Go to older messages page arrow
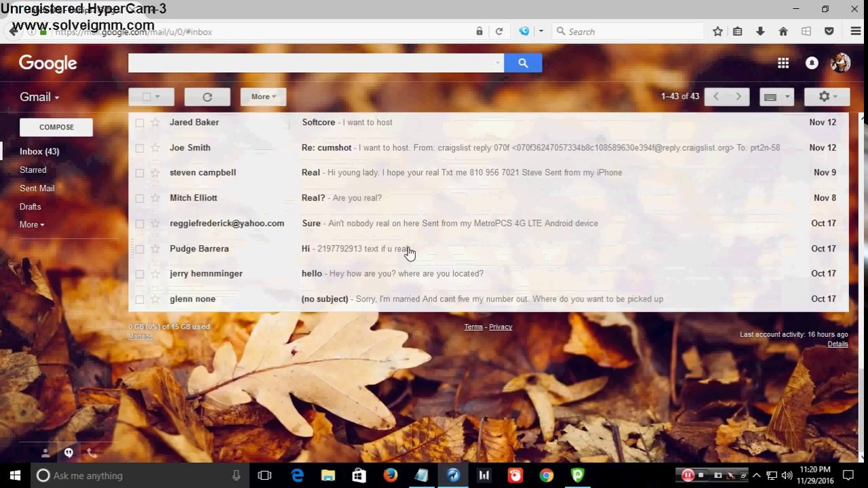This screenshot has height=488, width=868. (738, 97)
